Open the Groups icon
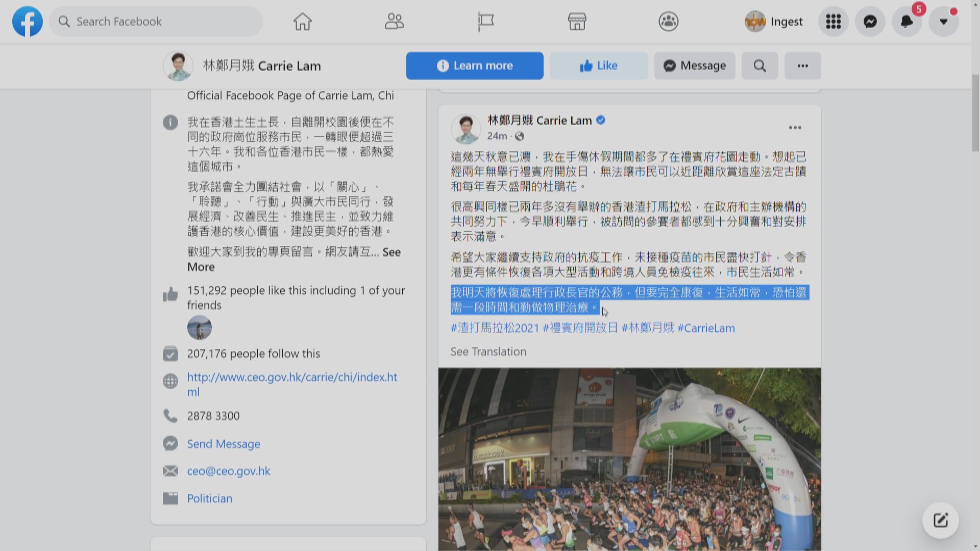The width and height of the screenshot is (980, 551). tap(668, 21)
